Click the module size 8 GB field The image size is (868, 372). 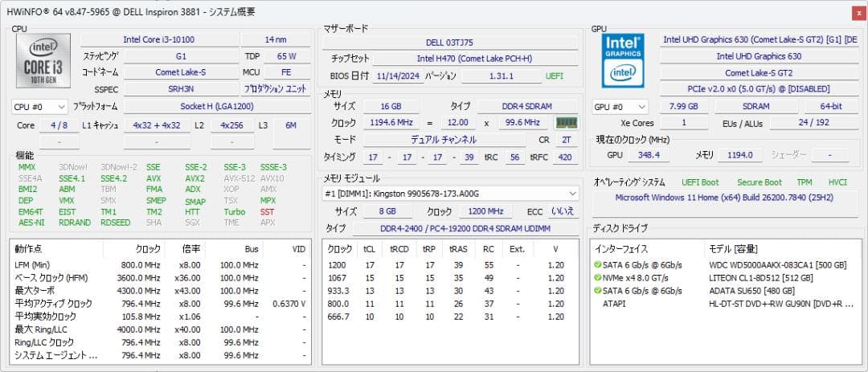pyautogui.click(x=387, y=211)
